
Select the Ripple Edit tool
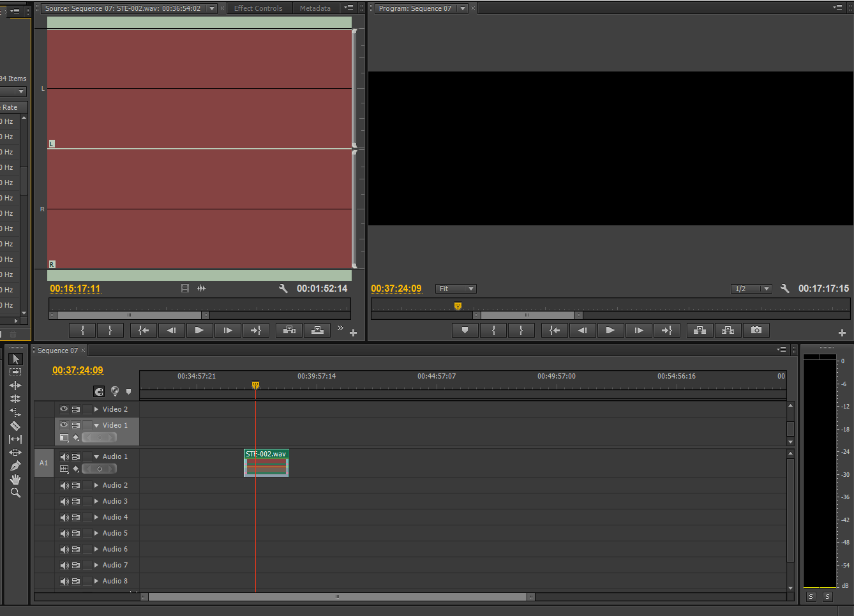15,386
